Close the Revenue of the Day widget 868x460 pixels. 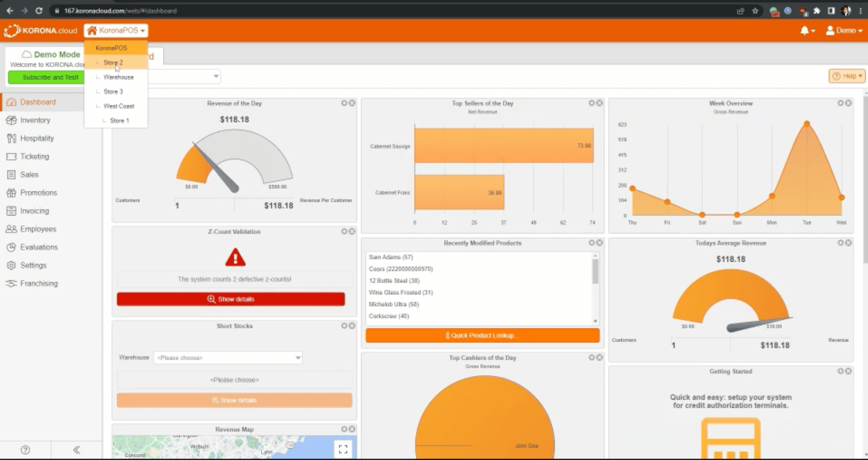[x=352, y=103]
